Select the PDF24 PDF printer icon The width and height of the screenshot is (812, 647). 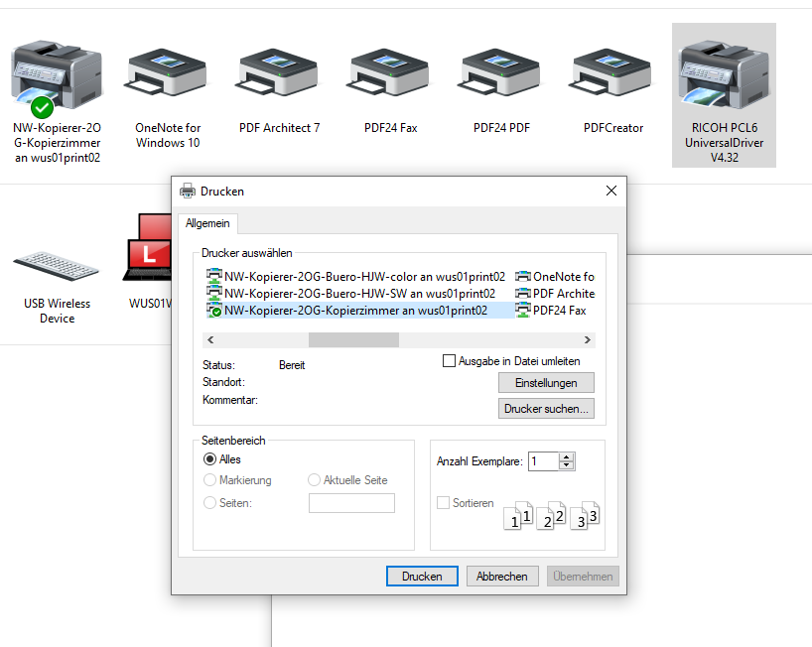coord(500,72)
